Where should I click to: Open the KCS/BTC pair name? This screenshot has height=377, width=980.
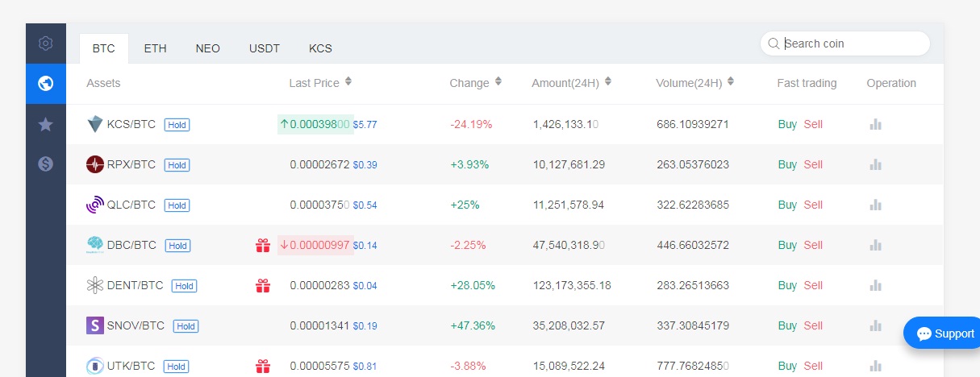tap(131, 124)
